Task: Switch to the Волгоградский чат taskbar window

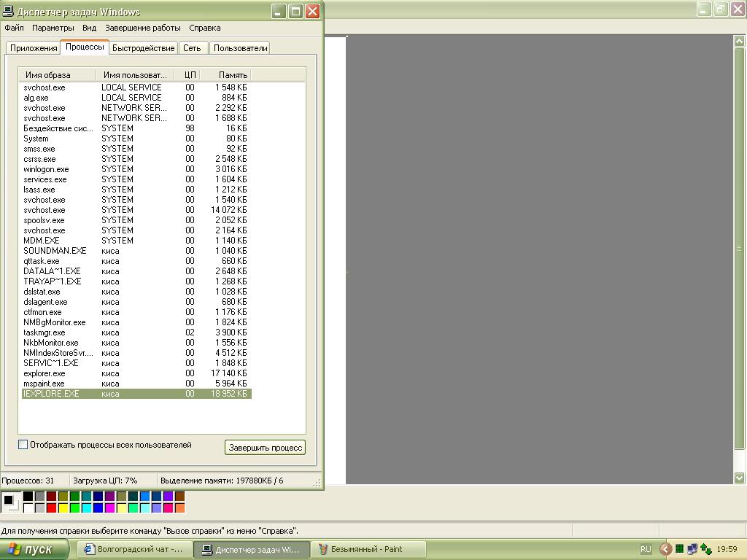Action: pyautogui.click(x=134, y=549)
